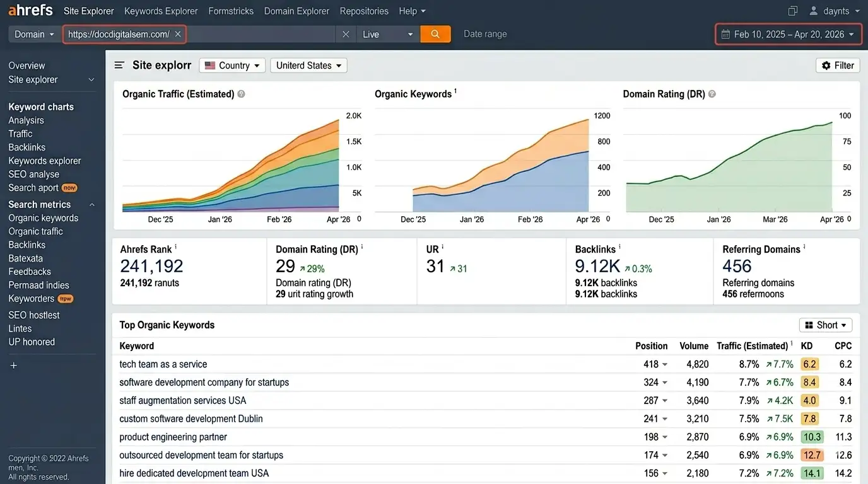
Task: Open the United States selector dropdown
Action: pos(308,66)
